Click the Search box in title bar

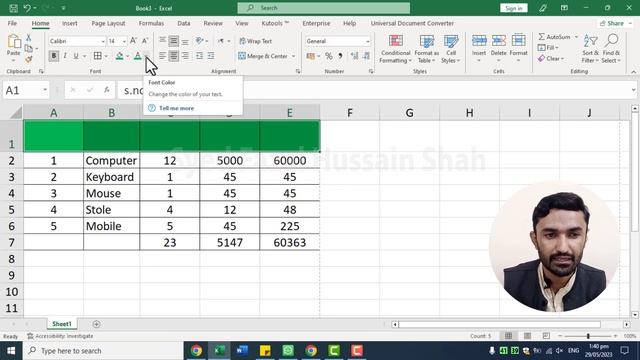pos(324,8)
